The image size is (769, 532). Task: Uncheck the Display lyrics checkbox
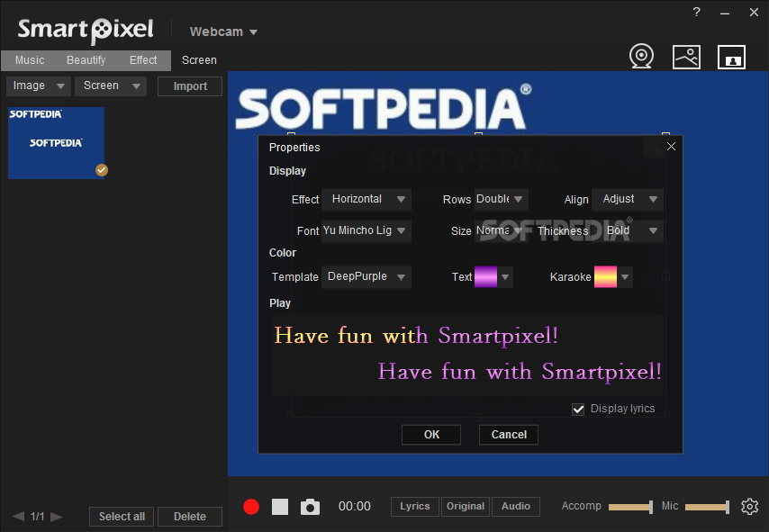tap(578, 409)
